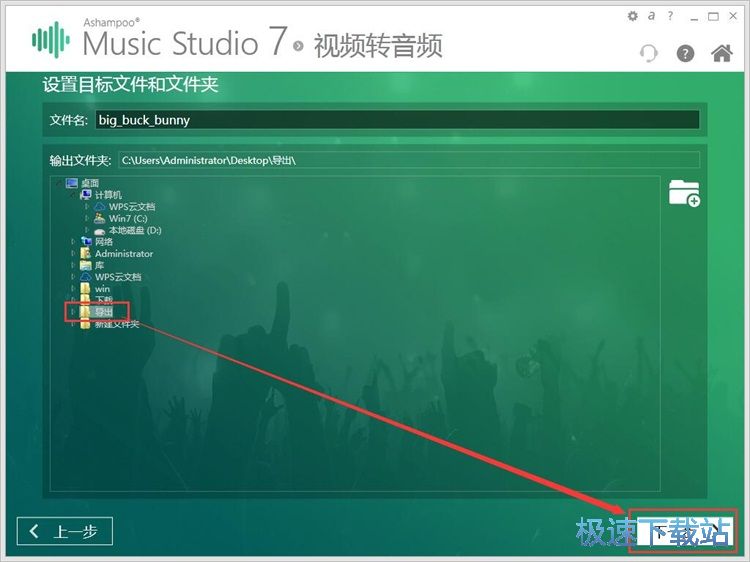This screenshot has height=562, width=750.
Task: Select 网络 in the folder tree
Action: click(x=104, y=242)
